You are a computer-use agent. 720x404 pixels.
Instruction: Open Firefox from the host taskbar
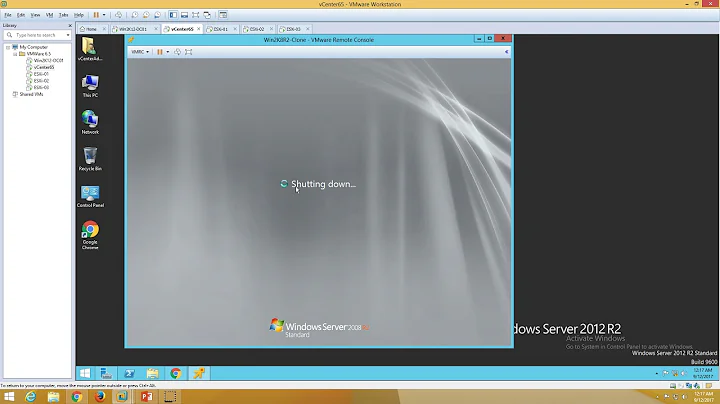100,397
